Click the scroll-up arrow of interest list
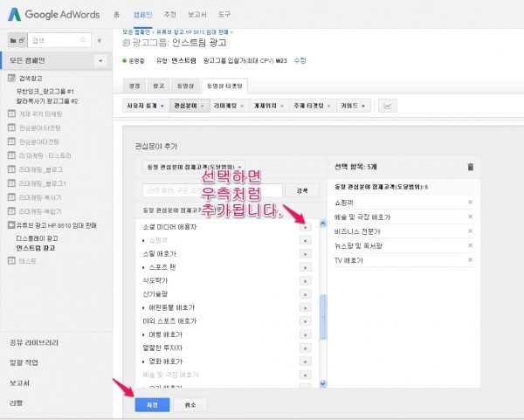The width and height of the screenshot is (524, 420). 323,224
